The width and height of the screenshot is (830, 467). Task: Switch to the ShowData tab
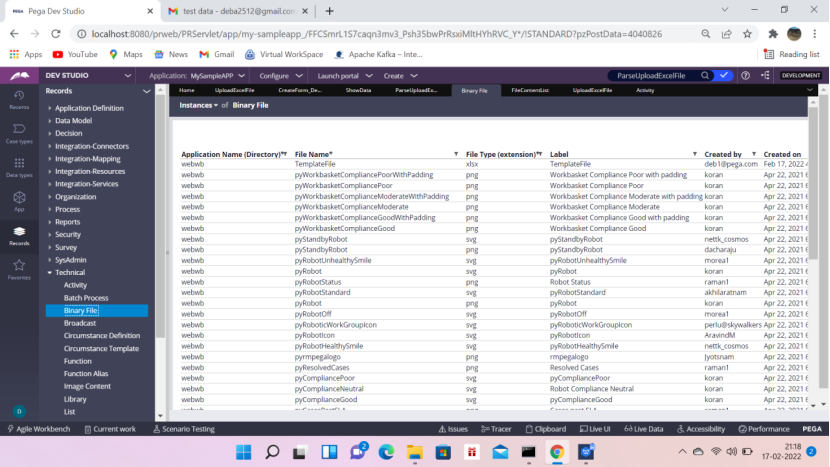click(x=358, y=90)
